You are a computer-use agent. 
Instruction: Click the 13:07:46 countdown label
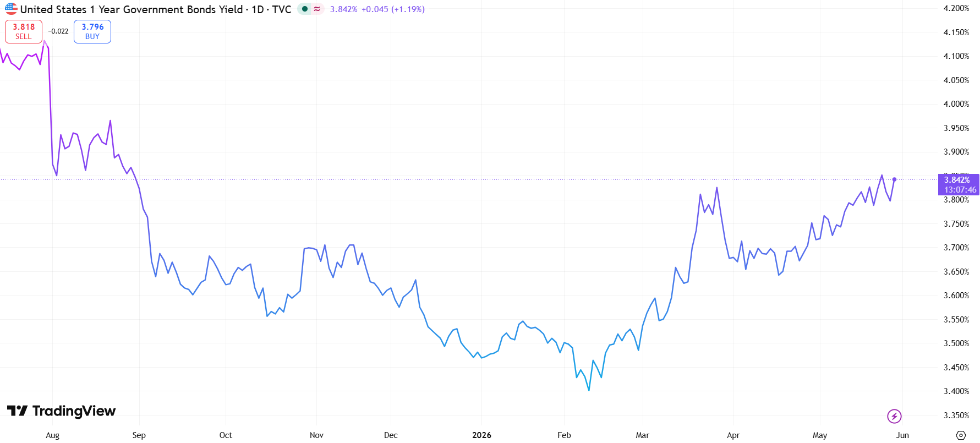[x=960, y=190]
